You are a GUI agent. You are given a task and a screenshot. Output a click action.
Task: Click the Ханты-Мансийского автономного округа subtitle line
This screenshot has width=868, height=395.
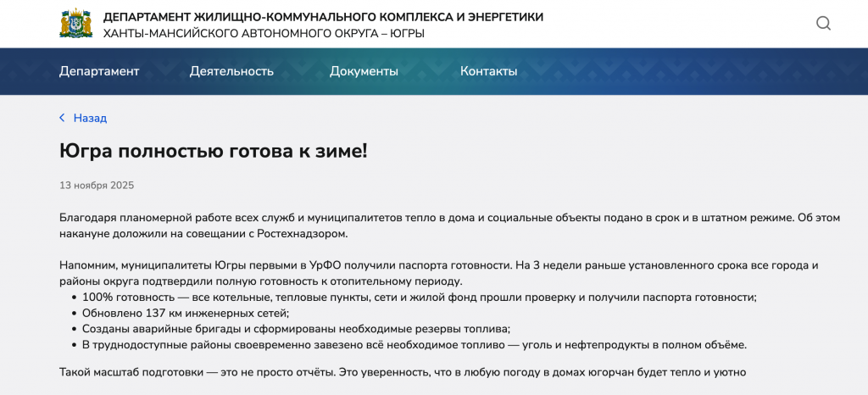(264, 33)
